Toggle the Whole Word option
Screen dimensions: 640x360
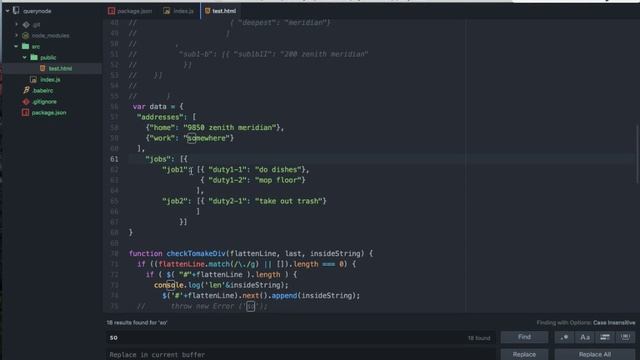click(625, 337)
